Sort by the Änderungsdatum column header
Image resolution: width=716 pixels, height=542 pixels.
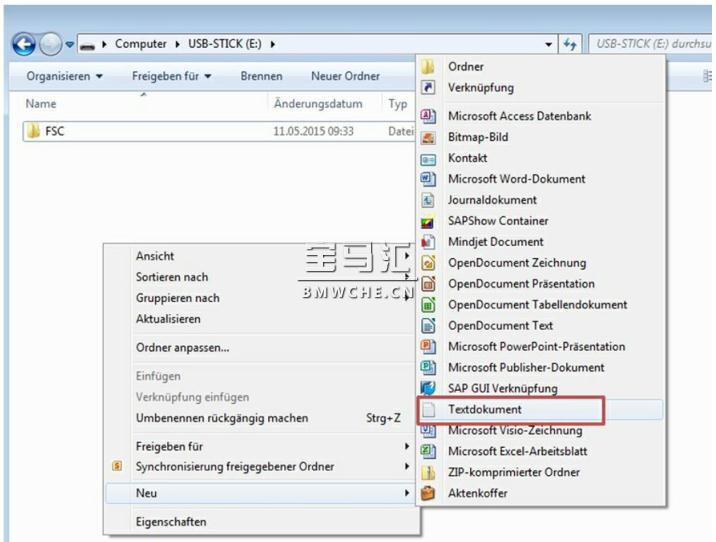(x=318, y=104)
